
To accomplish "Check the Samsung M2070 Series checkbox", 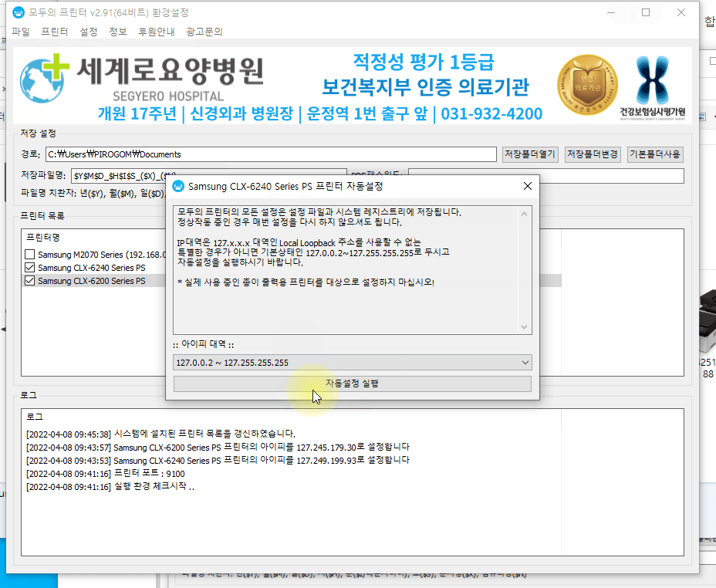I will (x=29, y=255).
